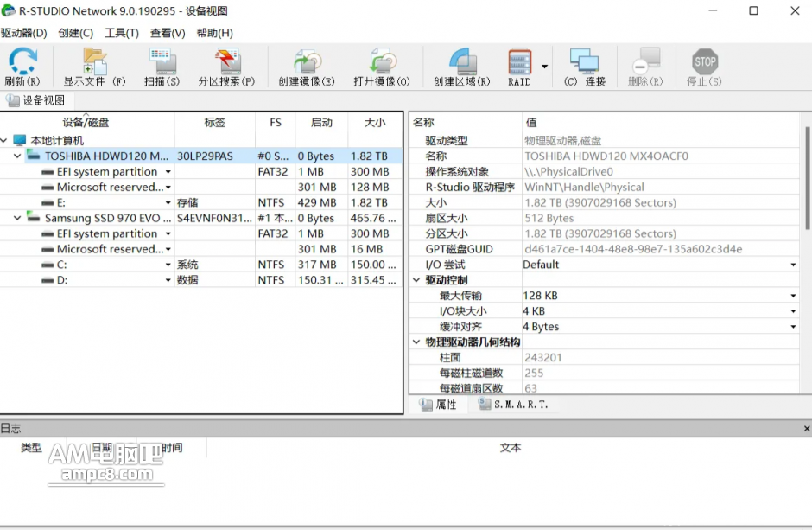The height and width of the screenshot is (530, 812).
Task: Click the FS column header
Action: pyautogui.click(x=276, y=123)
